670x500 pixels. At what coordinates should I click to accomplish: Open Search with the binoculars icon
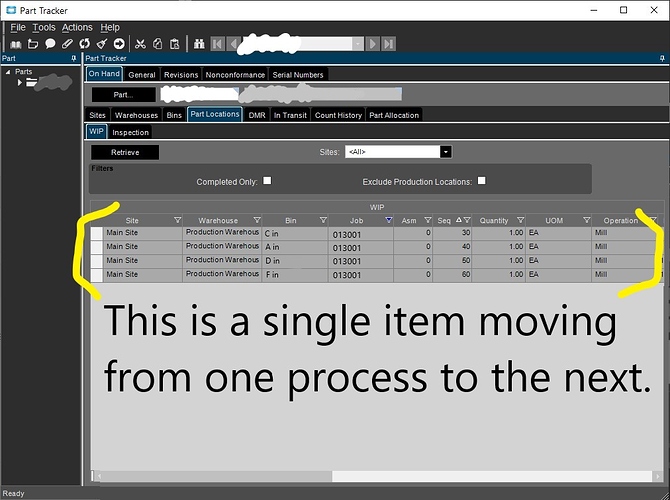[x=199, y=44]
